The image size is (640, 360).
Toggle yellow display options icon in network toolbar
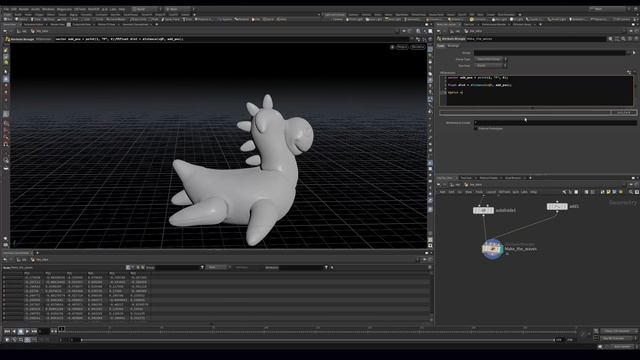click(621, 192)
